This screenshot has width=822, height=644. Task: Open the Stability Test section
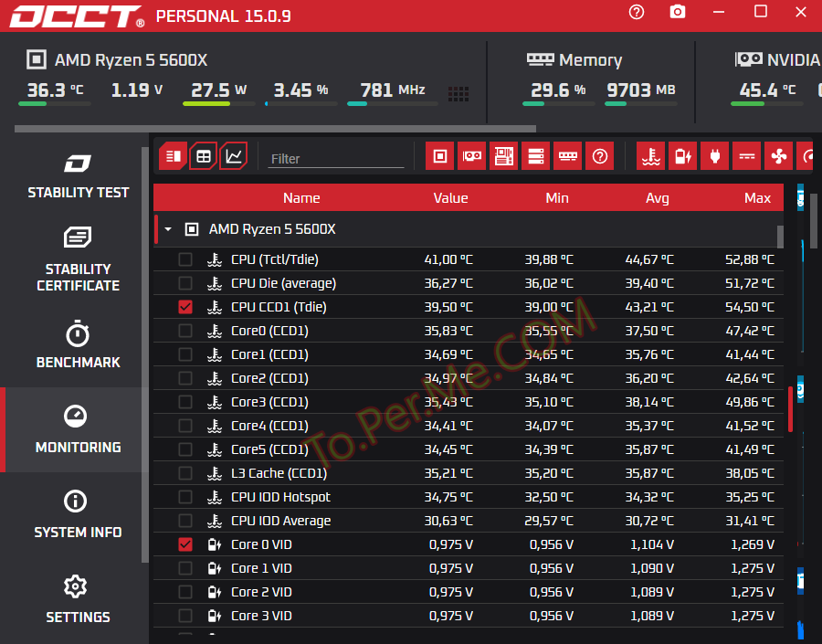pos(78,176)
